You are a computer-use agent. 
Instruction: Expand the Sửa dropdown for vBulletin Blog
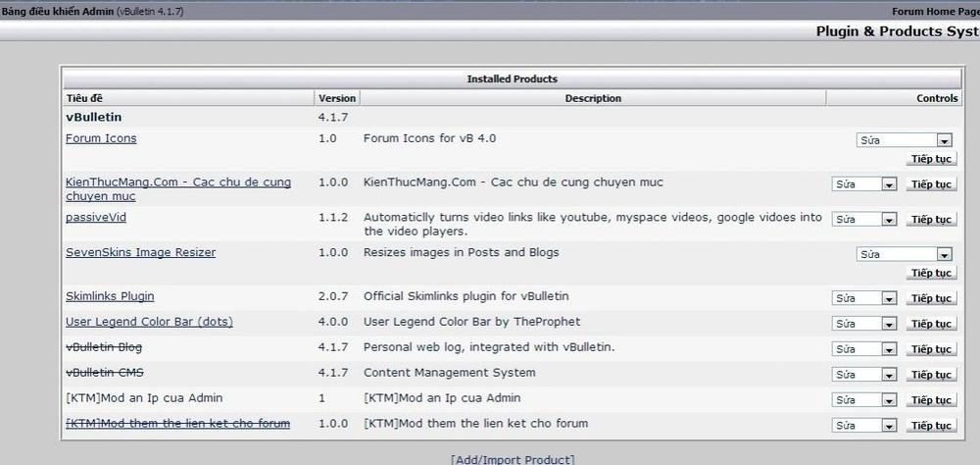pos(864,348)
